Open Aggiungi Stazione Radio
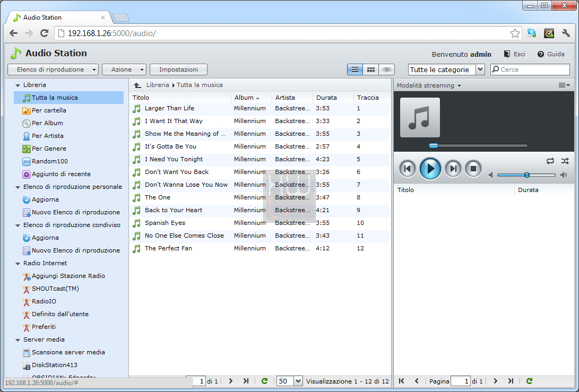The image size is (579, 392). coord(64,276)
